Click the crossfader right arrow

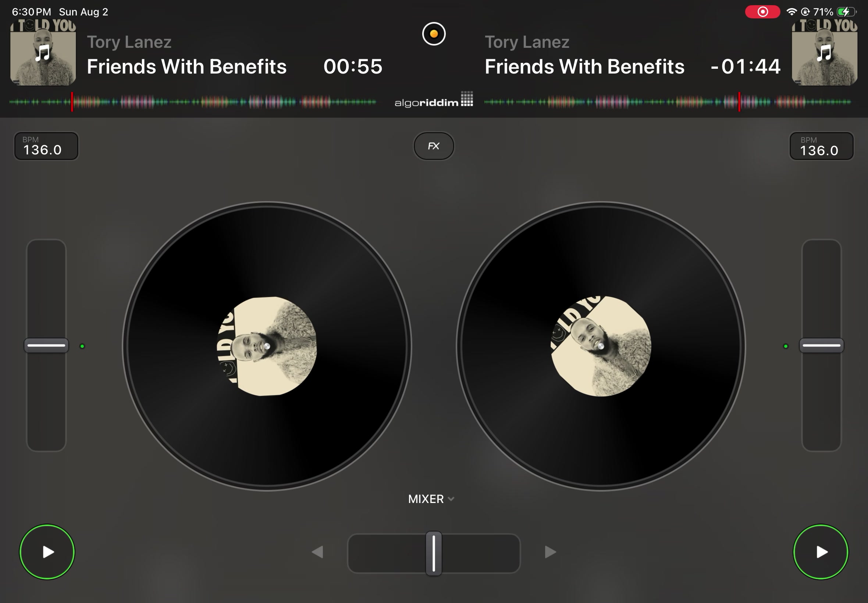click(x=550, y=552)
